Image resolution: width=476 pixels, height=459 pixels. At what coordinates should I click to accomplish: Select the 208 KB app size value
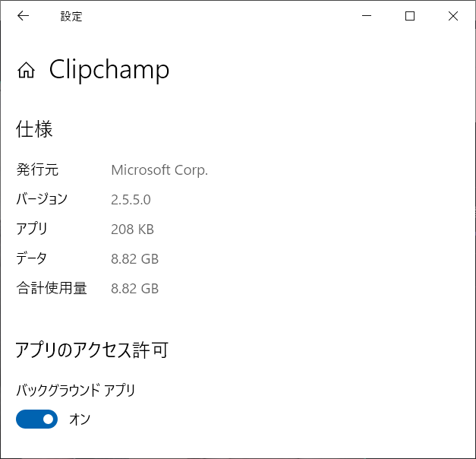coord(132,230)
